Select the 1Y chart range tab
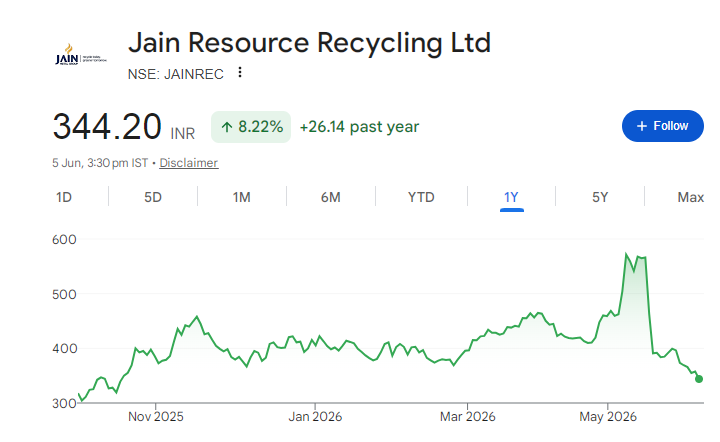This screenshot has height=442, width=720. point(511,197)
